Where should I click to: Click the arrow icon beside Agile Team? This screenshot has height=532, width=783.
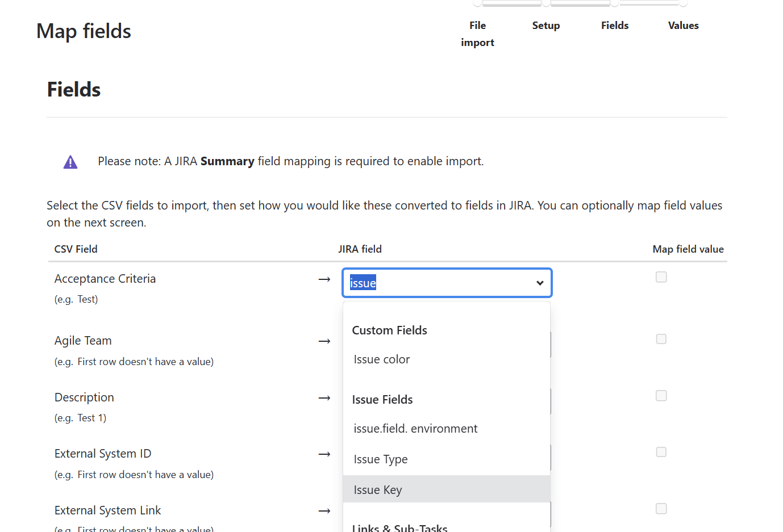(x=324, y=341)
